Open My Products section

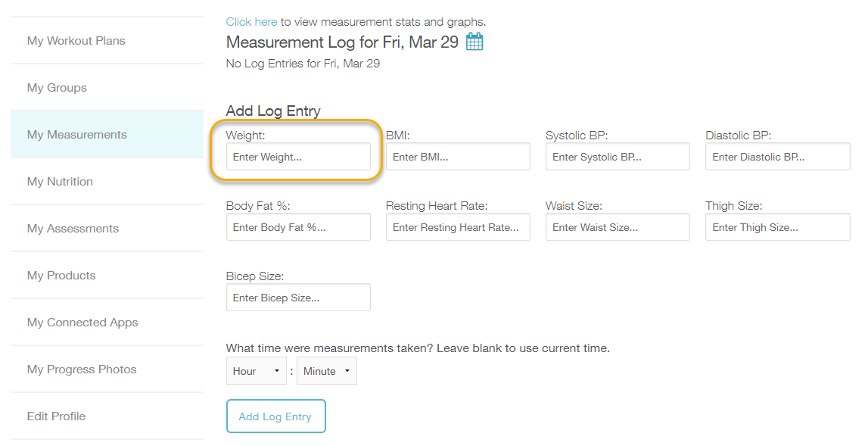pos(61,276)
